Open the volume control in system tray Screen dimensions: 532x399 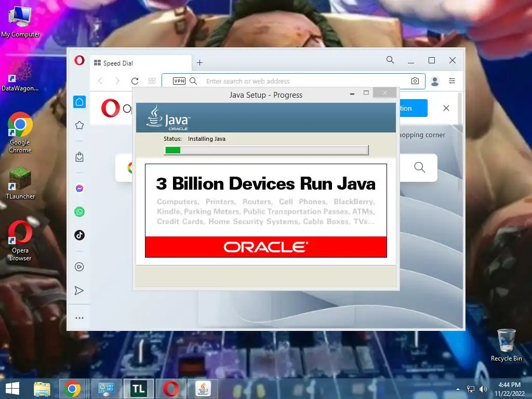(x=483, y=389)
